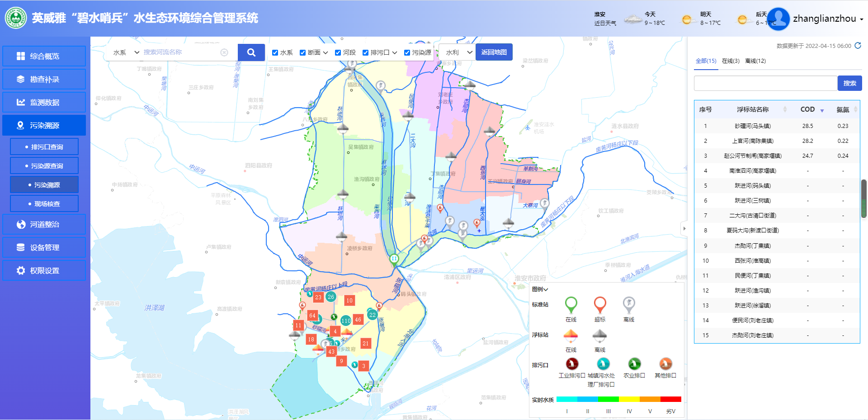Collapse the 图例 legend panel
868x420 pixels.
pos(540,289)
